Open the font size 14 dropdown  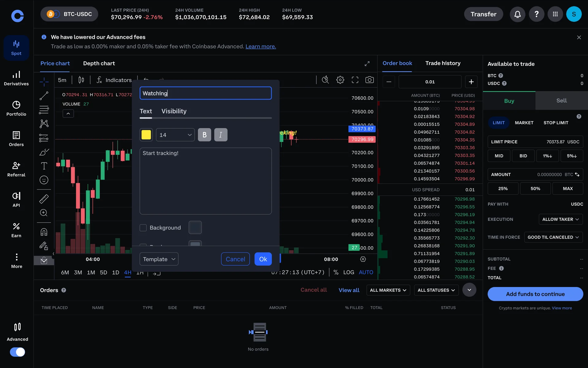click(175, 135)
